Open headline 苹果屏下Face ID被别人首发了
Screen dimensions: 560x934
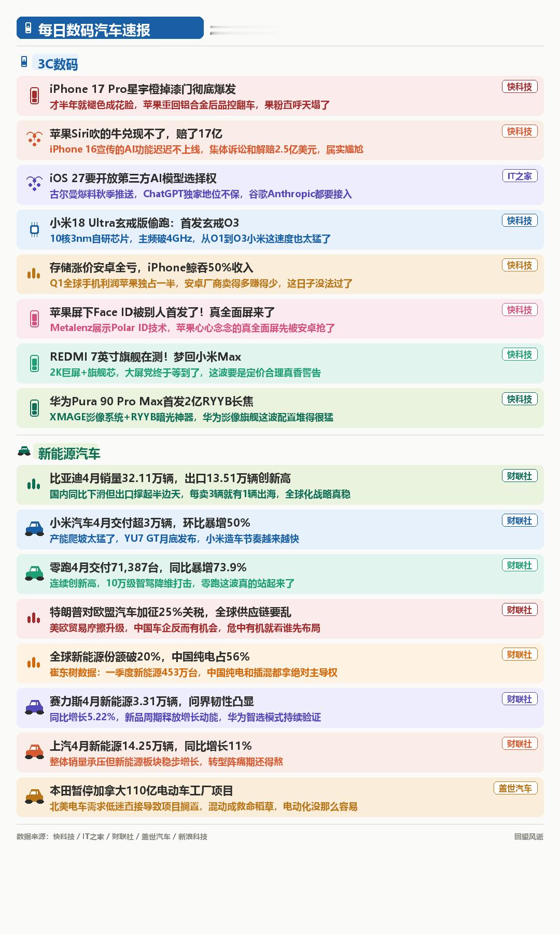point(162,312)
